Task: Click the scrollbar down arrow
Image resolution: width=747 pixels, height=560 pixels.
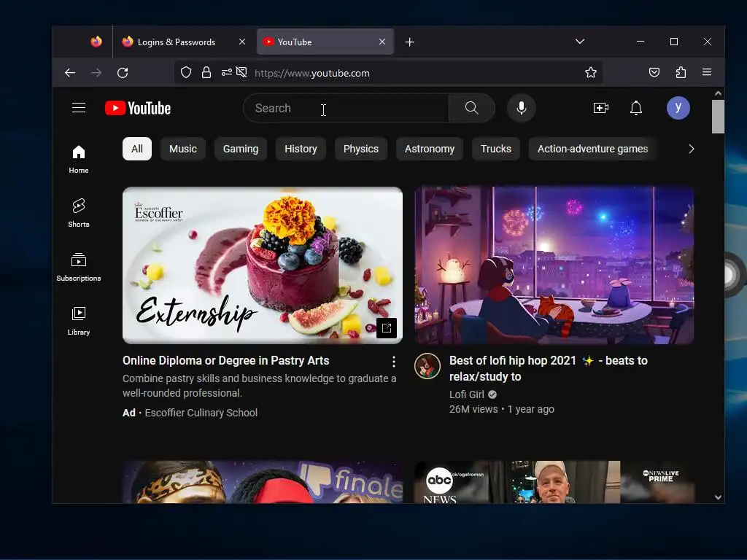Action: click(x=718, y=497)
